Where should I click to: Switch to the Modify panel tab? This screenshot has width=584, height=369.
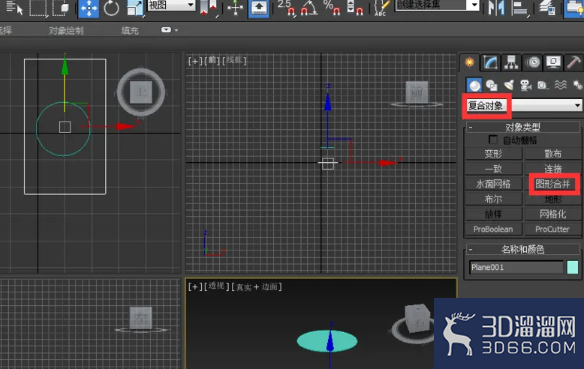(491, 62)
